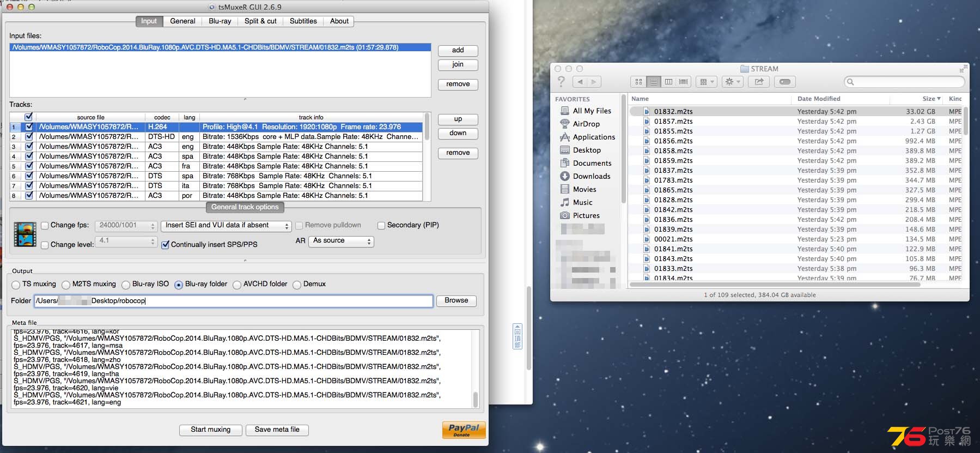The height and width of the screenshot is (453, 980).
Task: Select Demux output option
Action: click(x=297, y=285)
